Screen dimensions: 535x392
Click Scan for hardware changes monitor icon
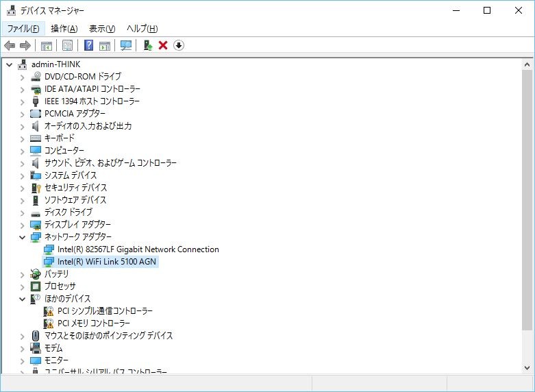coord(126,45)
